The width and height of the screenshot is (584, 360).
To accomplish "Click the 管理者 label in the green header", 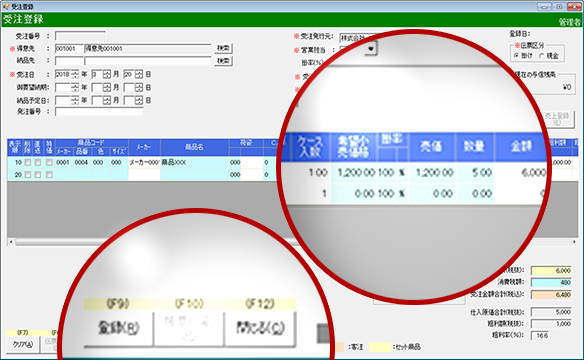I will coord(569,22).
